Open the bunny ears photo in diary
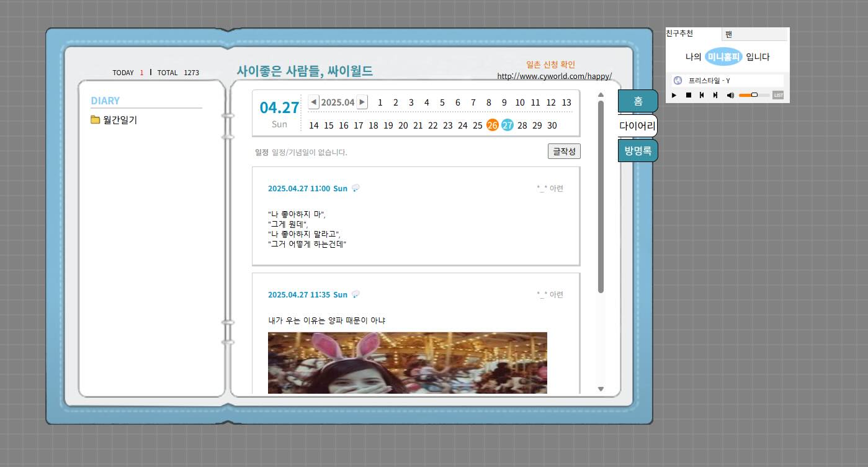Screen dimensions: 868x467 coord(408,363)
